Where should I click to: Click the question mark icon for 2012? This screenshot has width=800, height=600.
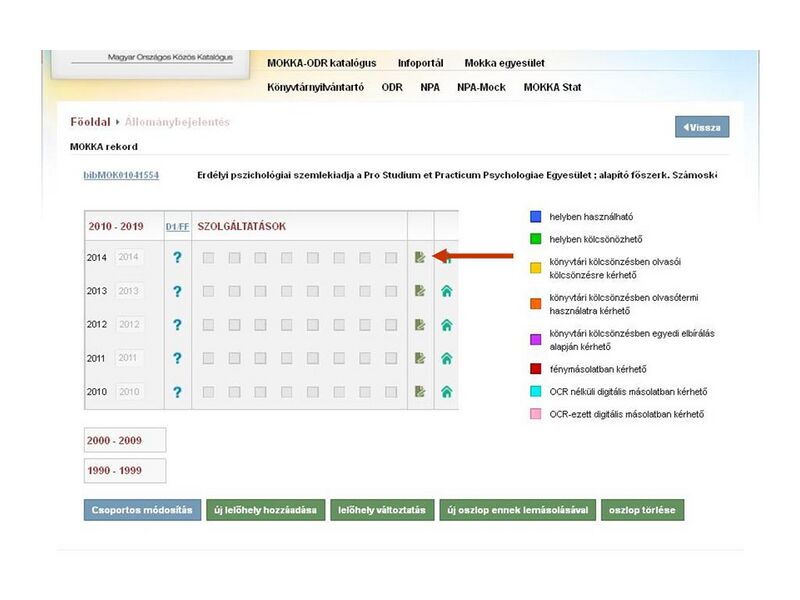pyautogui.click(x=177, y=325)
